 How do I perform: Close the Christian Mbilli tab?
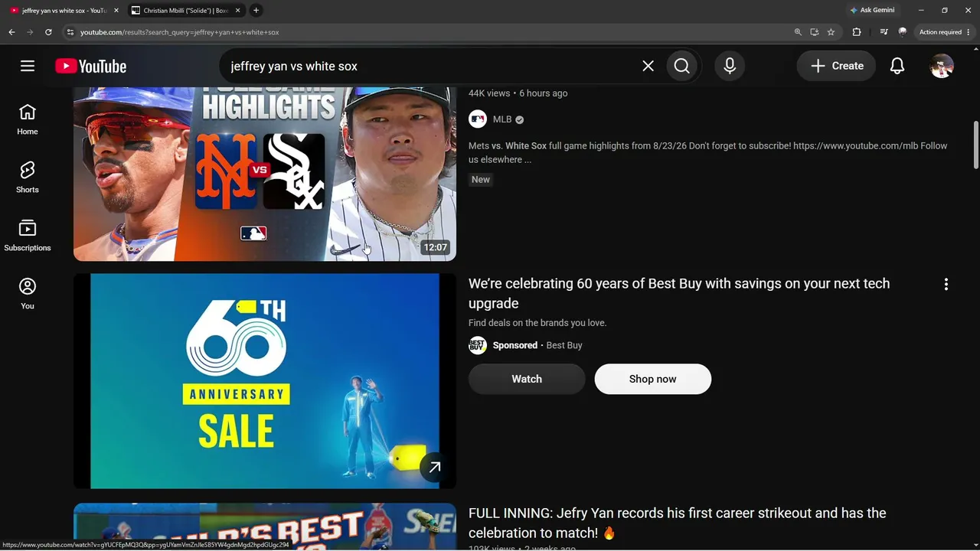(x=238, y=11)
